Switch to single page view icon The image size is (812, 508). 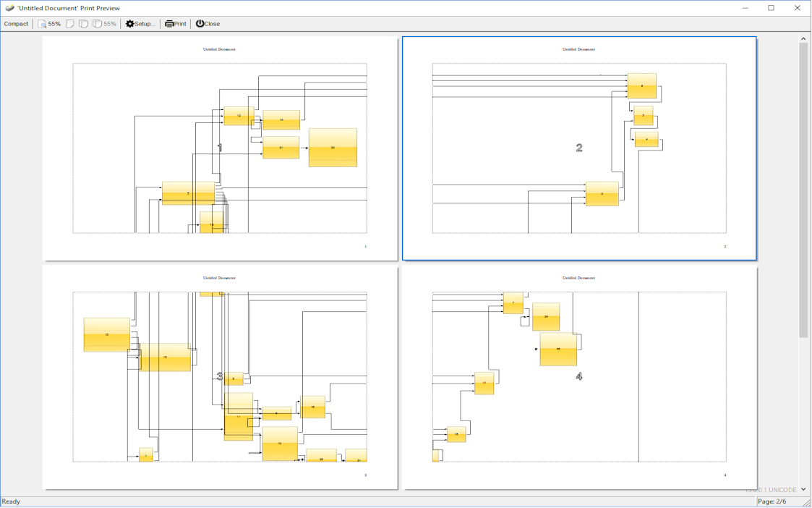click(70, 24)
